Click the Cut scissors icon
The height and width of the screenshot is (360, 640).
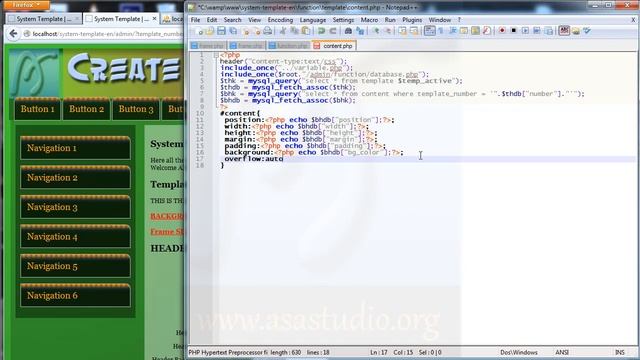coord(282,31)
